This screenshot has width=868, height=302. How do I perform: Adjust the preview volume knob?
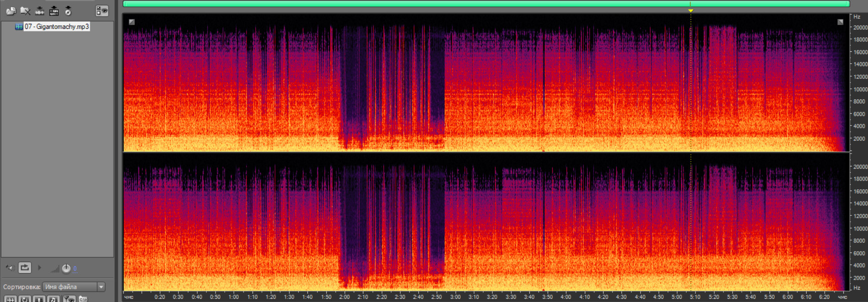point(66,269)
